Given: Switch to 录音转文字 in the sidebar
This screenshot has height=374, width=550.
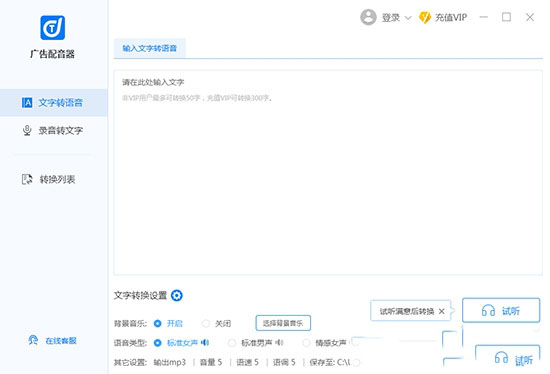Looking at the screenshot, I should click(54, 131).
